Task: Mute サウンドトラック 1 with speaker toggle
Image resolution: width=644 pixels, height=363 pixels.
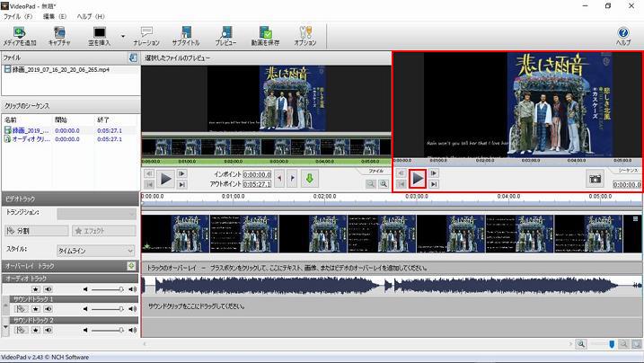Action: tap(49, 309)
